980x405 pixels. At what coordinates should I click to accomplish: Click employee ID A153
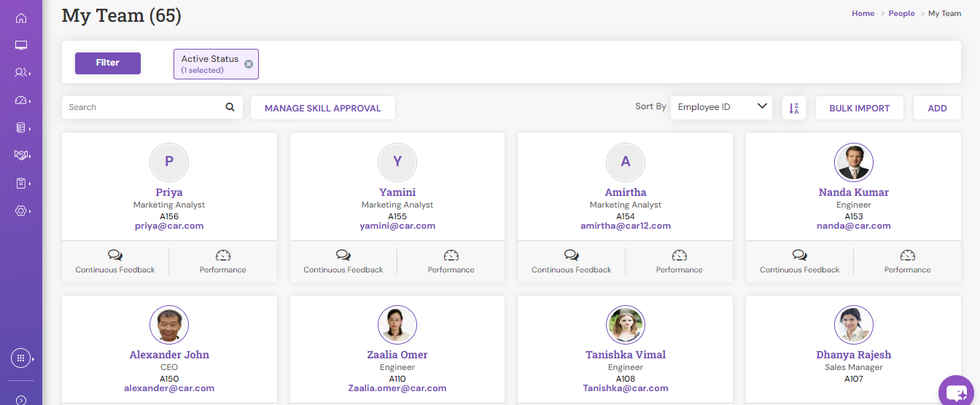click(854, 216)
